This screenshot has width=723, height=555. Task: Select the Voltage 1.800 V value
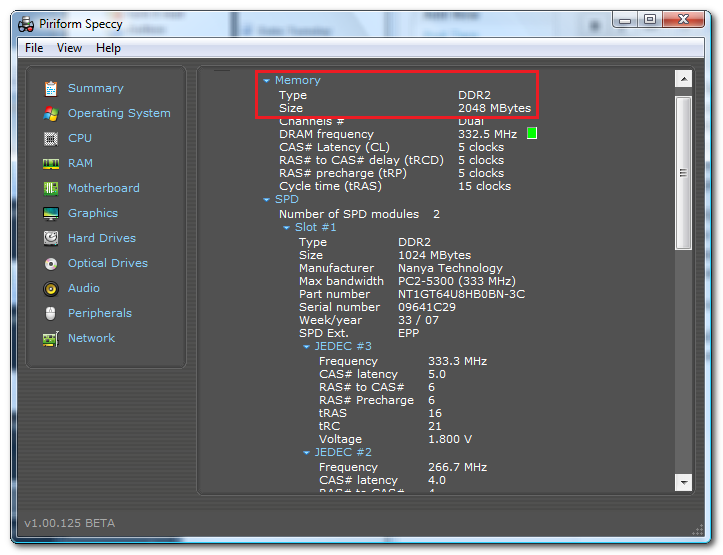(450, 439)
